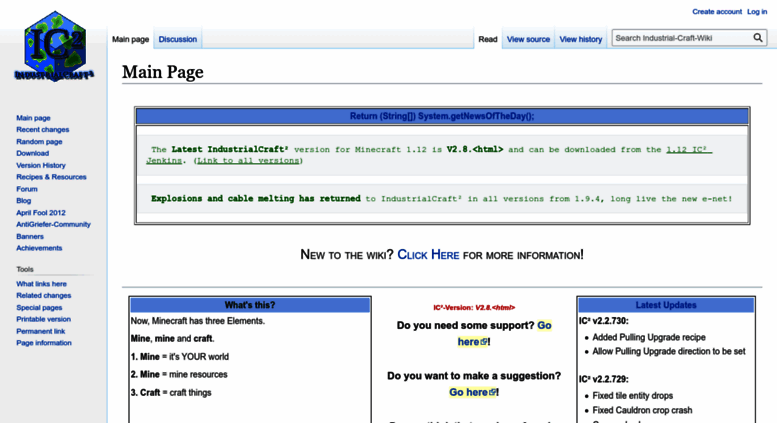Click the Click Here new-to-wiki link
The width and height of the screenshot is (777, 423).
(x=428, y=255)
